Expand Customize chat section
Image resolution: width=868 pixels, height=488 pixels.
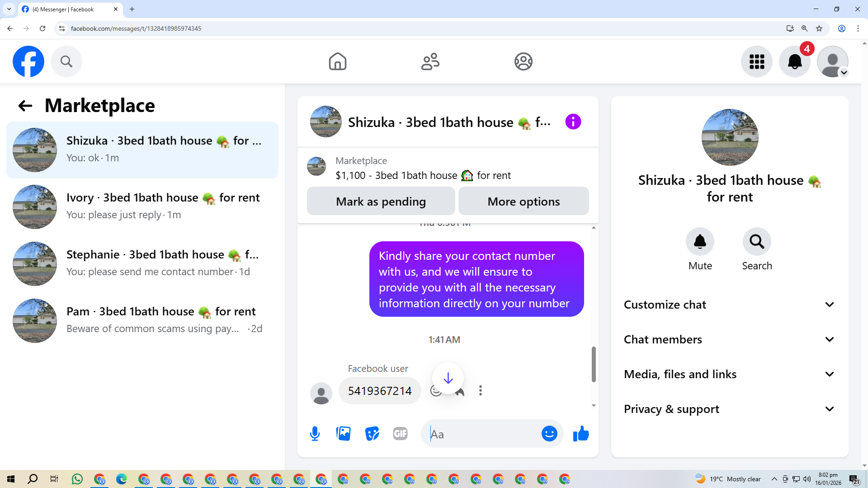click(729, 305)
